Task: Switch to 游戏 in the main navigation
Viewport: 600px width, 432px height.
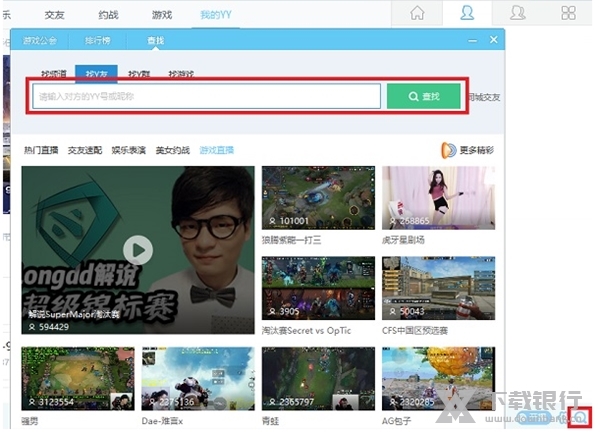Action: (162, 15)
